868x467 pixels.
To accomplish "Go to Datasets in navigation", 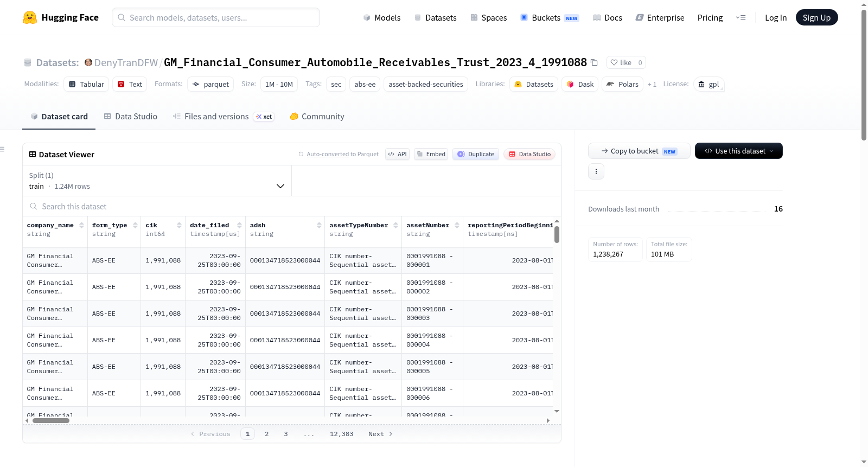I will click(x=435, y=17).
